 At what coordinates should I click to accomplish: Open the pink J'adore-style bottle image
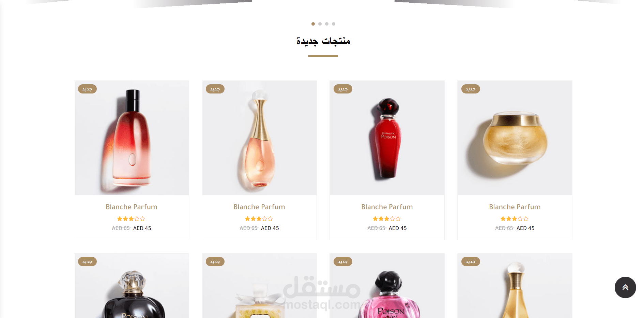(x=259, y=138)
